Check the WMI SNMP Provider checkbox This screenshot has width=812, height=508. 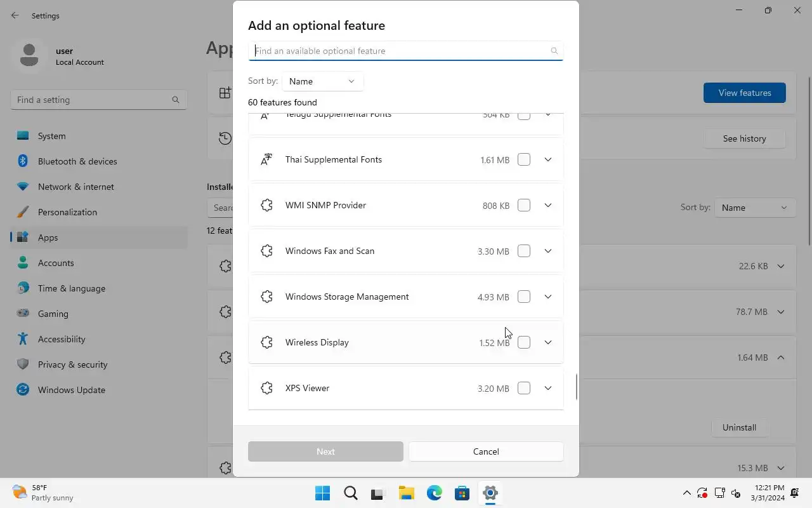pyautogui.click(x=524, y=205)
